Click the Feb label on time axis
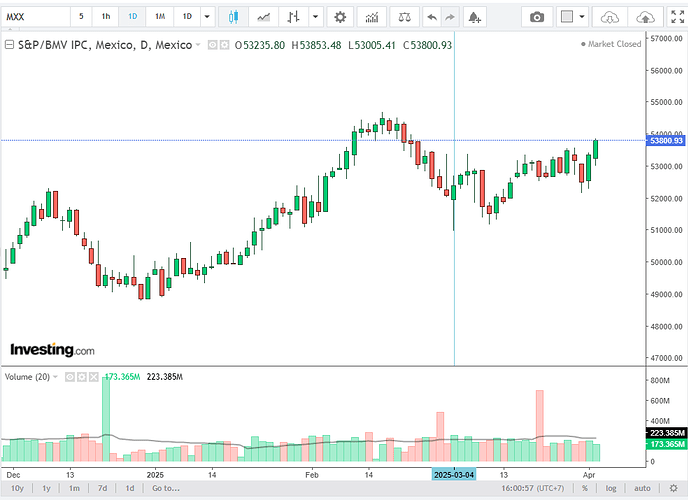Screen dimensions: 688x500 (x=312, y=475)
